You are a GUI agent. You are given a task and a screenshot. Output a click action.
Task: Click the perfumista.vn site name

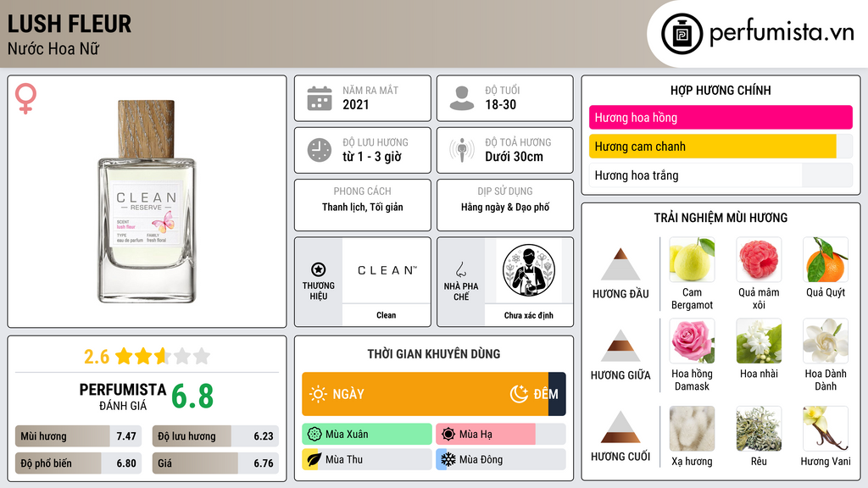pyautogui.click(x=782, y=33)
